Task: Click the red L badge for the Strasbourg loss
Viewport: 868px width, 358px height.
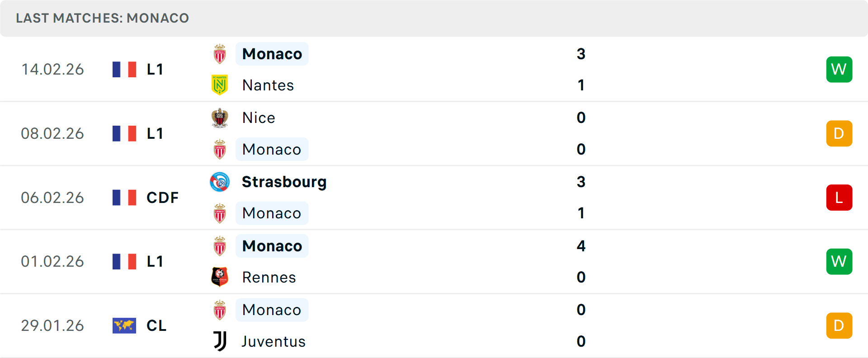Action: tap(839, 198)
